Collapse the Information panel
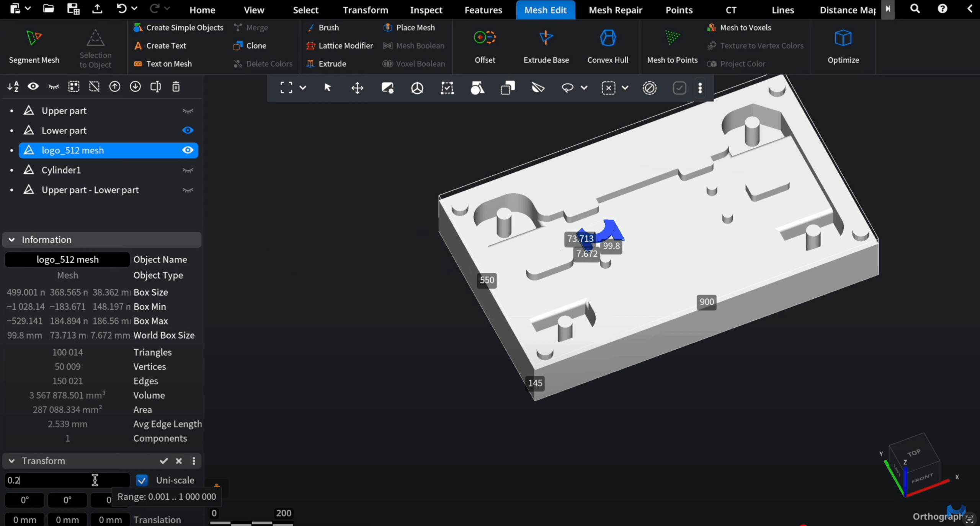Image resolution: width=980 pixels, height=526 pixels. point(12,240)
